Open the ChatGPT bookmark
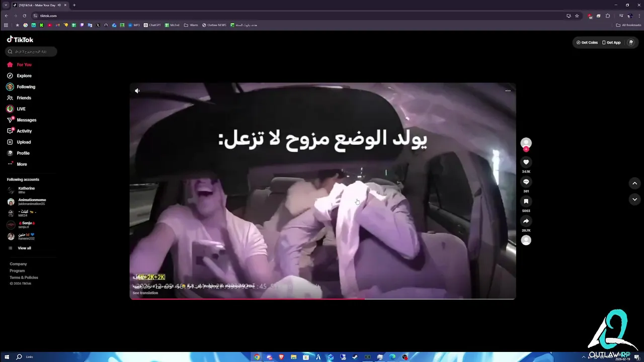The height and width of the screenshot is (362, 644). [x=152, y=25]
